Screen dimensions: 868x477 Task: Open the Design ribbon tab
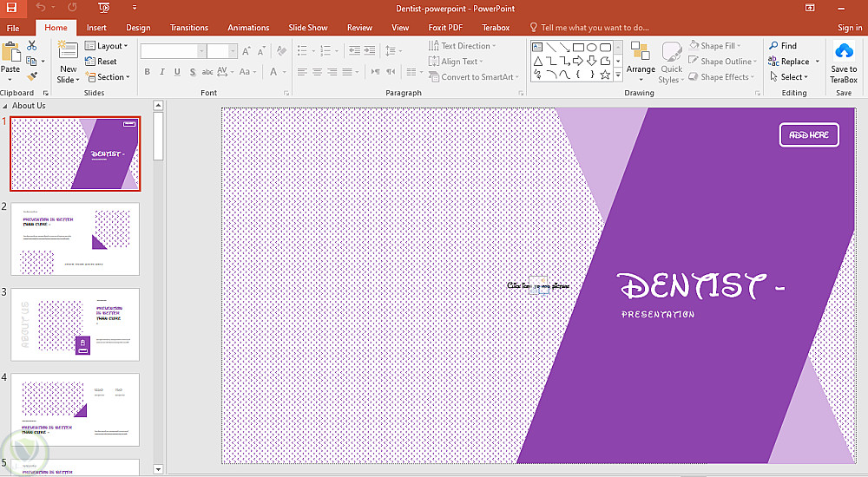click(x=137, y=28)
